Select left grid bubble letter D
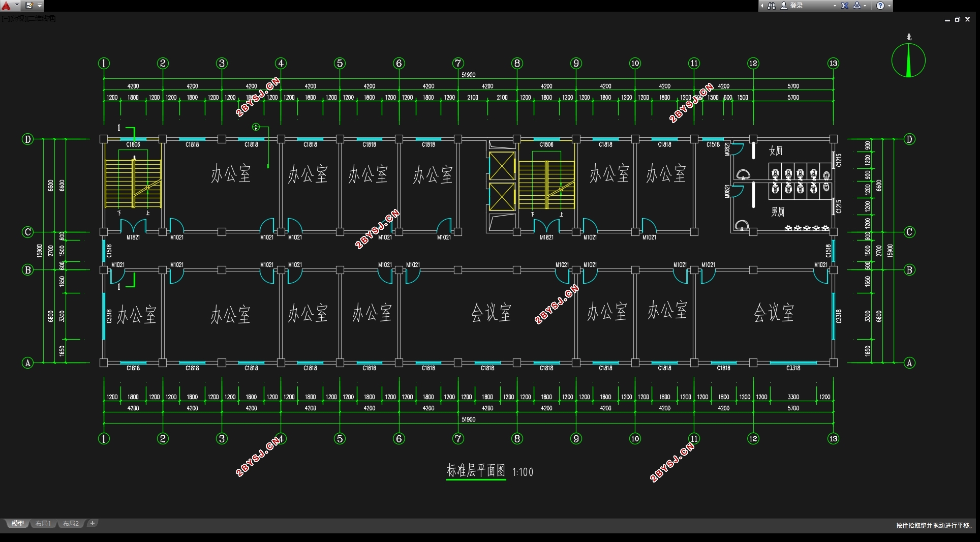Viewport: 980px width, 542px height. point(27,139)
